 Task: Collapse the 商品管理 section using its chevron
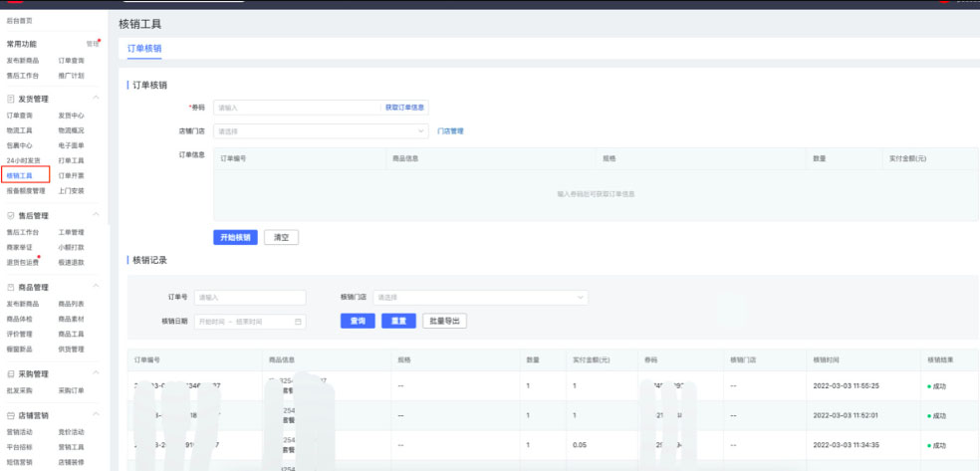click(96, 287)
